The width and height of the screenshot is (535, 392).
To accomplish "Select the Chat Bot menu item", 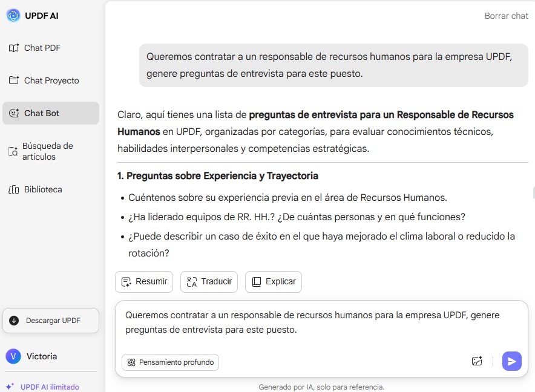I will (51, 113).
